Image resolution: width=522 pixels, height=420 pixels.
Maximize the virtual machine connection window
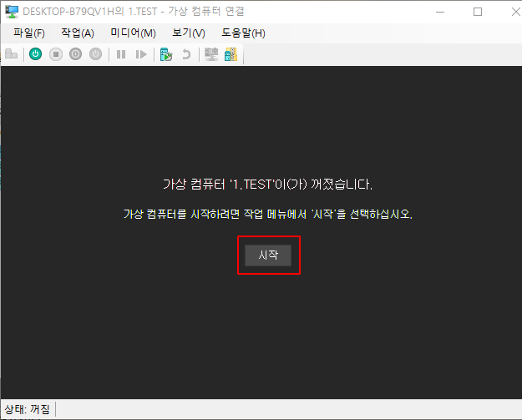coord(478,12)
